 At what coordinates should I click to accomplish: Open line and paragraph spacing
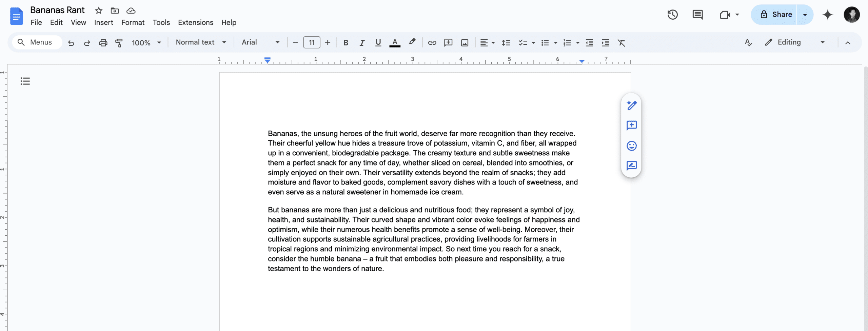506,43
